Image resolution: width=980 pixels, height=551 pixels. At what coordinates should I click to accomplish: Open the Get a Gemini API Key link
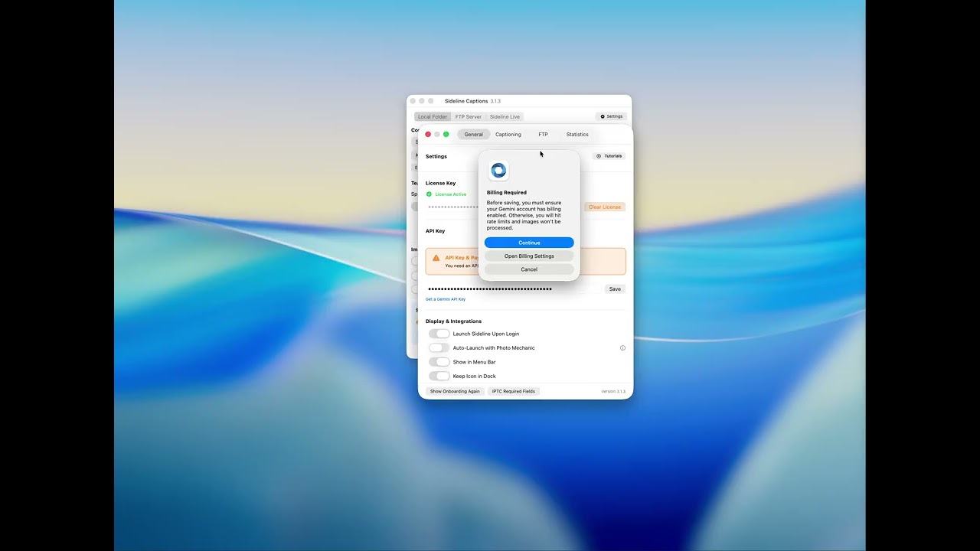click(x=446, y=299)
